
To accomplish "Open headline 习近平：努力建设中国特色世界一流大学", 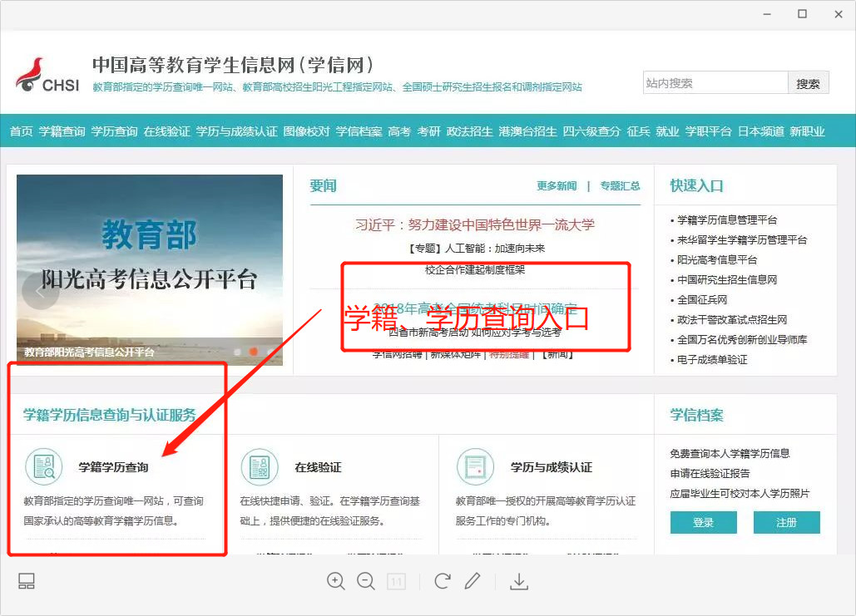I will (474, 224).
